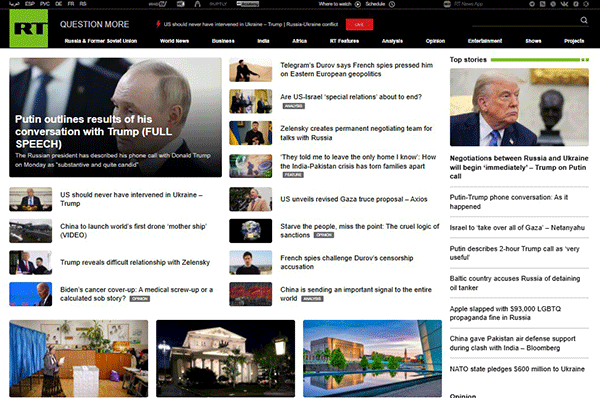Open the RT Features section
Image resolution: width=600 pixels, height=398 pixels.
click(x=344, y=41)
